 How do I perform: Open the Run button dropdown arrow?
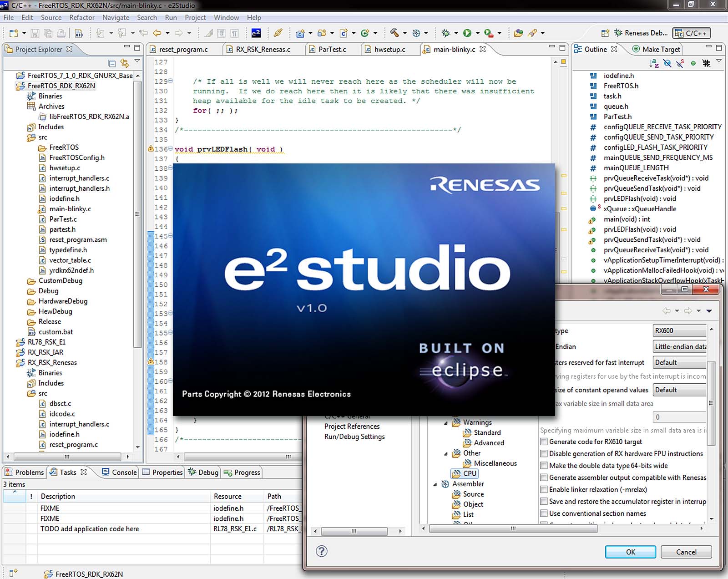tap(478, 33)
